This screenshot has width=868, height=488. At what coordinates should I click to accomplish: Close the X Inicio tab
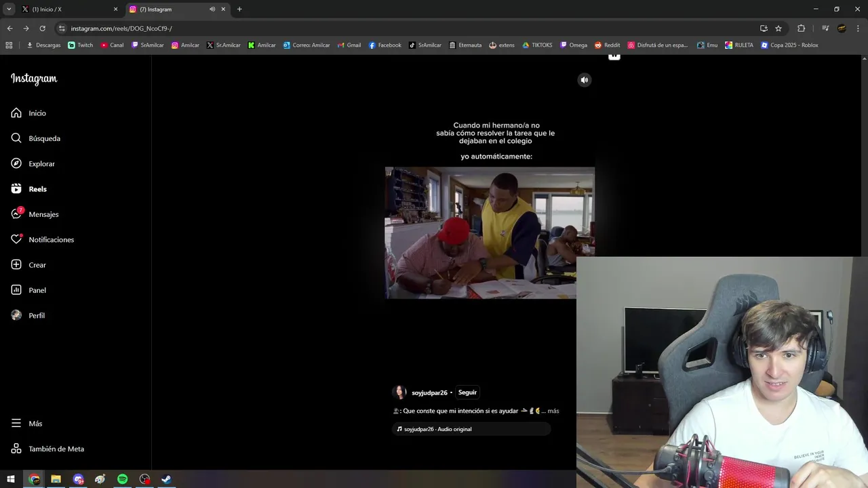(115, 9)
